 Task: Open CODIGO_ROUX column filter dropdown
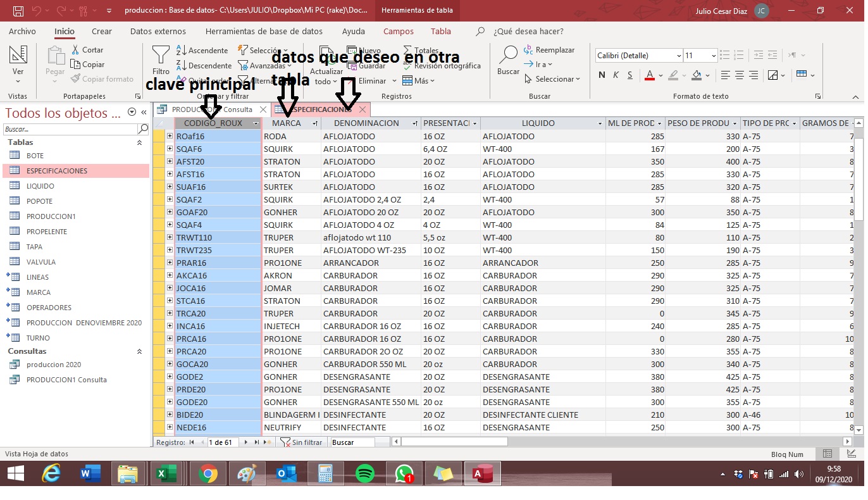(x=256, y=123)
